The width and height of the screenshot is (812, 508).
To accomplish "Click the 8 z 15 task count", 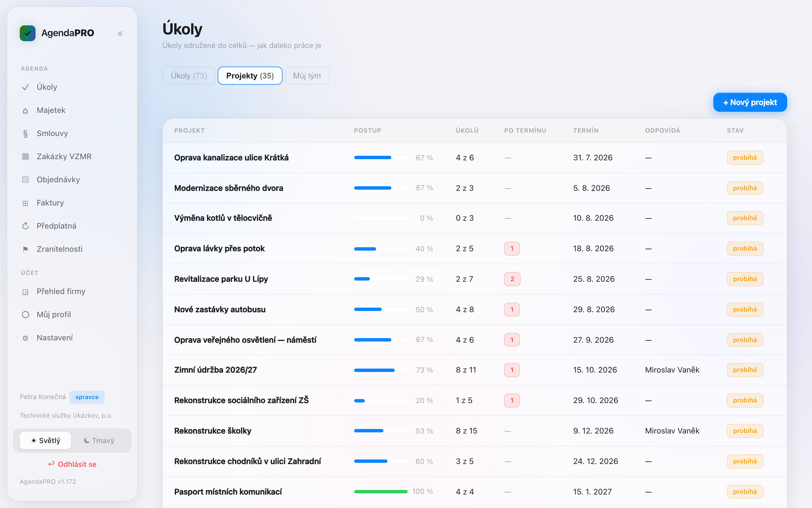I will coord(466,431).
